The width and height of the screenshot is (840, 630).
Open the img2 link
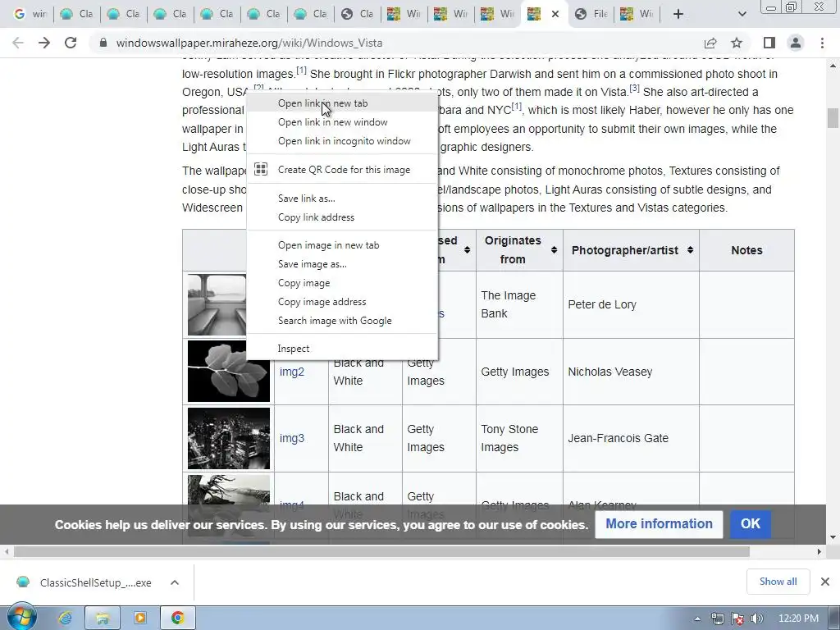[x=292, y=372]
